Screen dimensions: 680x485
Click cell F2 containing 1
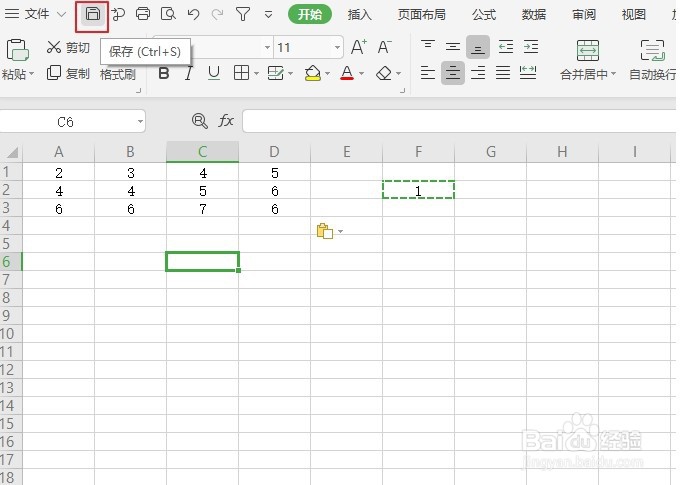tap(418, 190)
